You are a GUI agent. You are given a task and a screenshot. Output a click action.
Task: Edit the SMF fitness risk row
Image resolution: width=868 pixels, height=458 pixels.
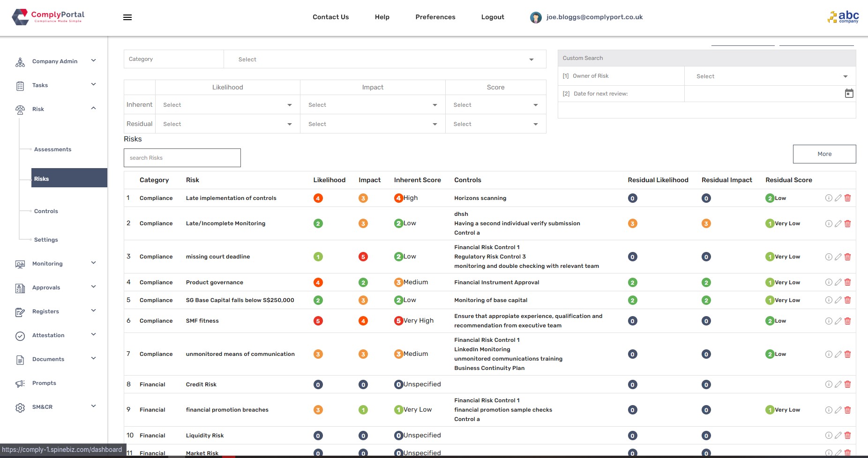click(838, 321)
